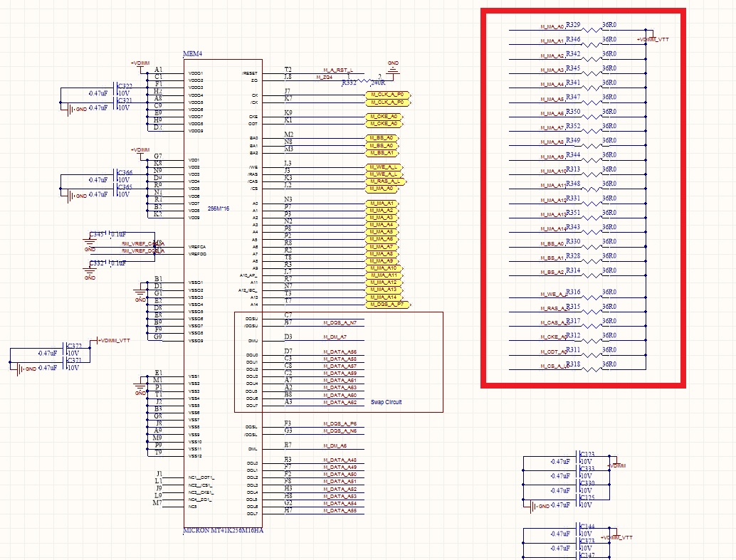This screenshot has height=560, width=736.
Task: Select resistor designator R314
Action: [573, 270]
